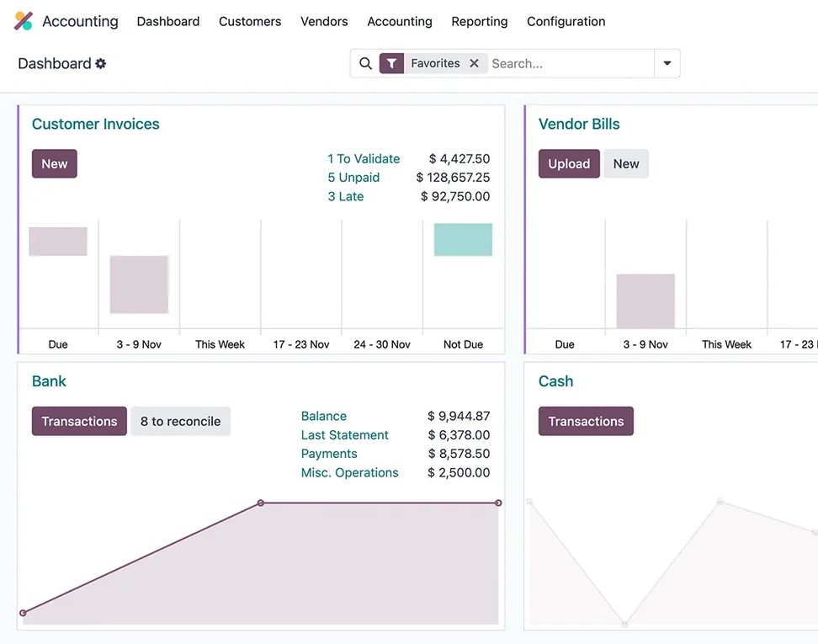
Task: Remove the Favorites filter with its X
Action: coord(474,63)
